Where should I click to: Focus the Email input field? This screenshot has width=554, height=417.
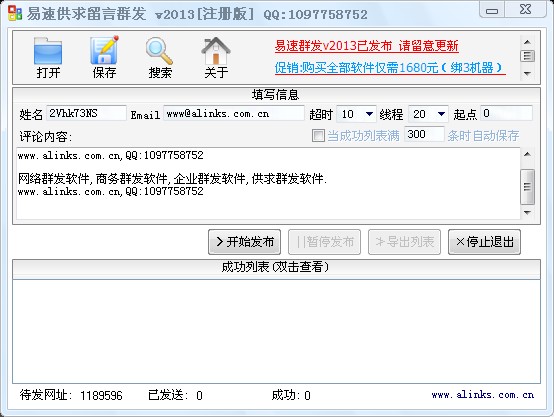234,113
